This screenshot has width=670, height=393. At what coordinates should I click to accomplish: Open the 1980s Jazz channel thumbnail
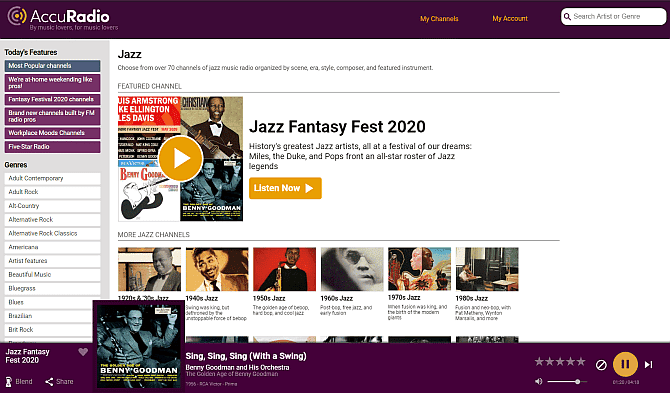[x=487, y=269]
